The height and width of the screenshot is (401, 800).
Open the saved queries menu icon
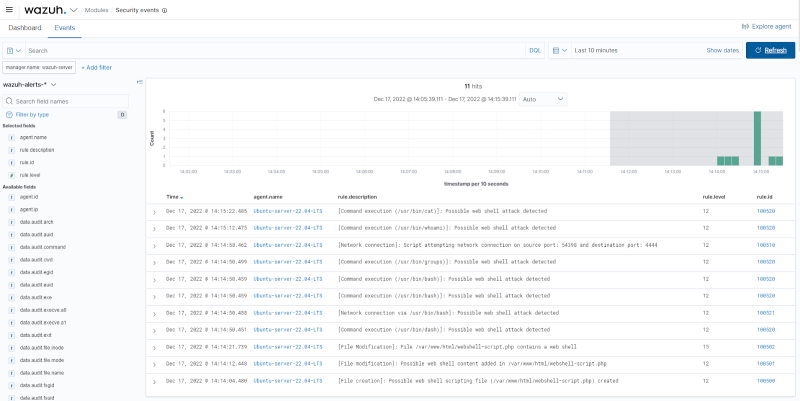click(12, 50)
